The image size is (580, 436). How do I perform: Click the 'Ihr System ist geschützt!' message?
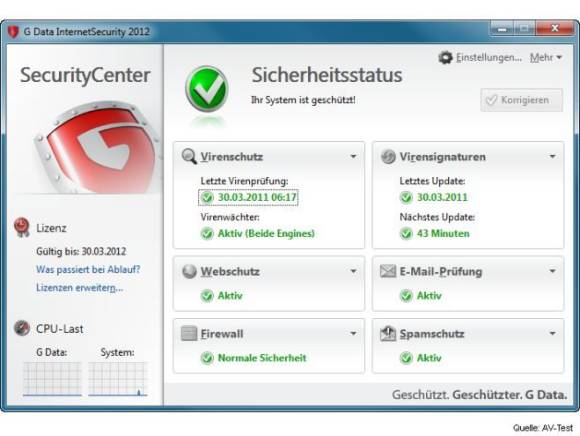click(303, 100)
